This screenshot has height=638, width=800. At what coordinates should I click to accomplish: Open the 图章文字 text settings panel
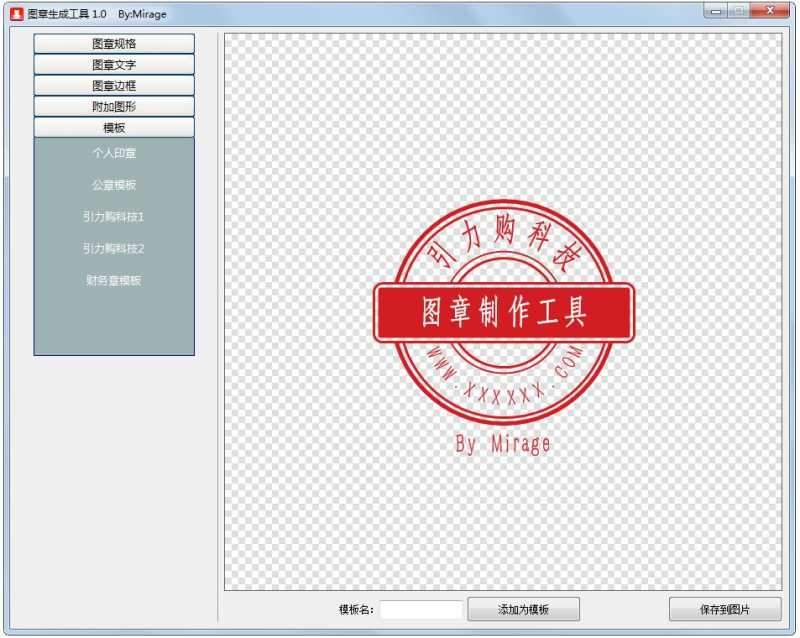[114, 65]
